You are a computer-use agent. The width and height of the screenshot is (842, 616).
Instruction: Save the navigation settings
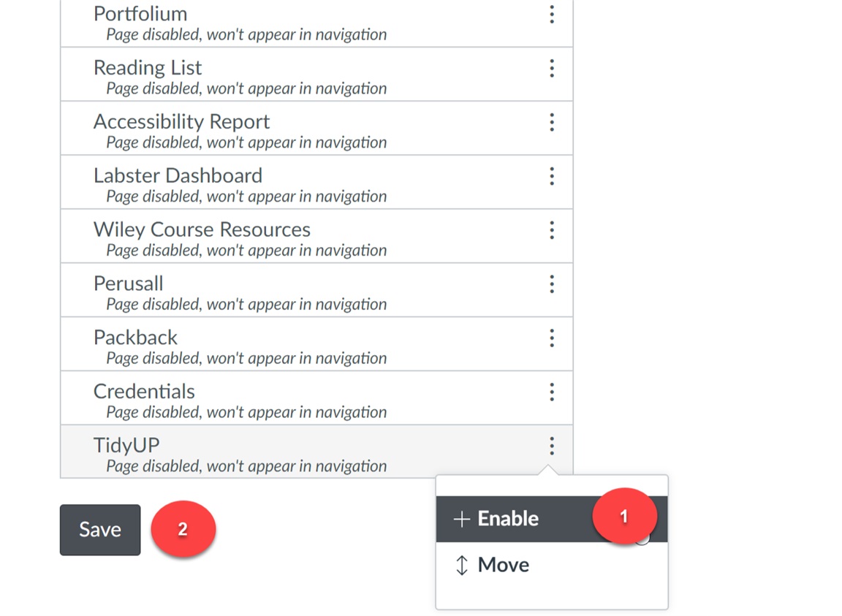click(x=100, y=530)
